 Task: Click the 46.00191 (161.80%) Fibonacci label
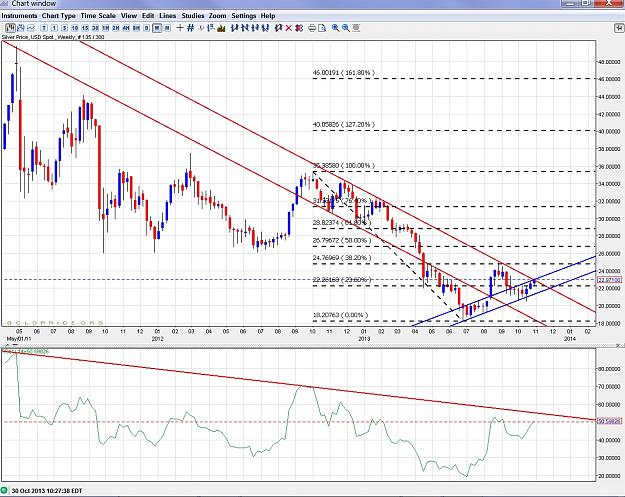point(344,73)
